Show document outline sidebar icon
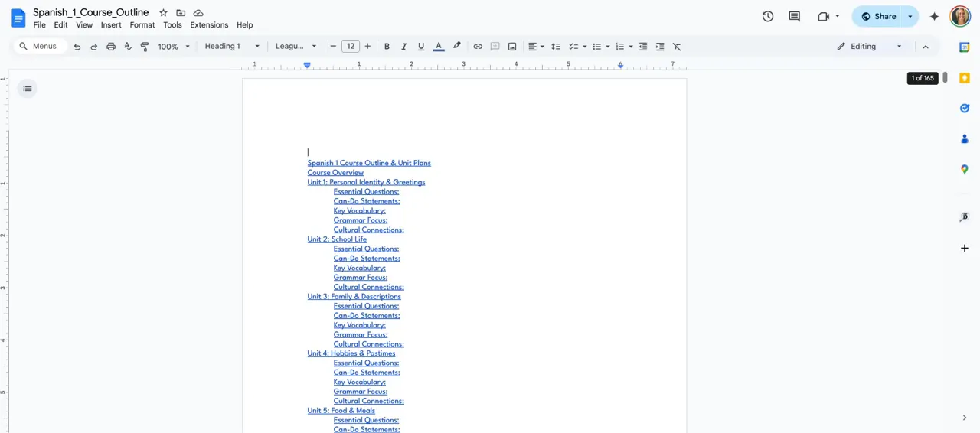The image size is (980, 433). 28,89
